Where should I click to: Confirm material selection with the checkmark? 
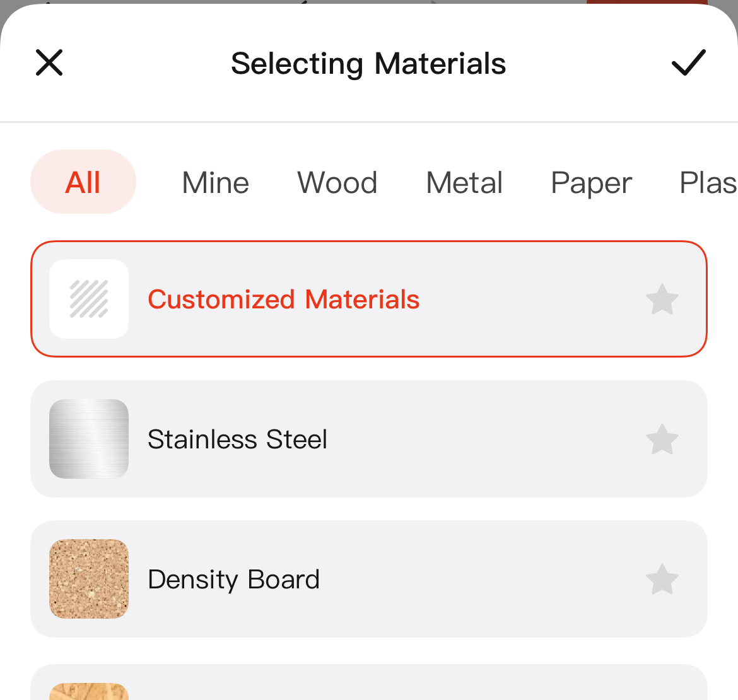(688, 62)
